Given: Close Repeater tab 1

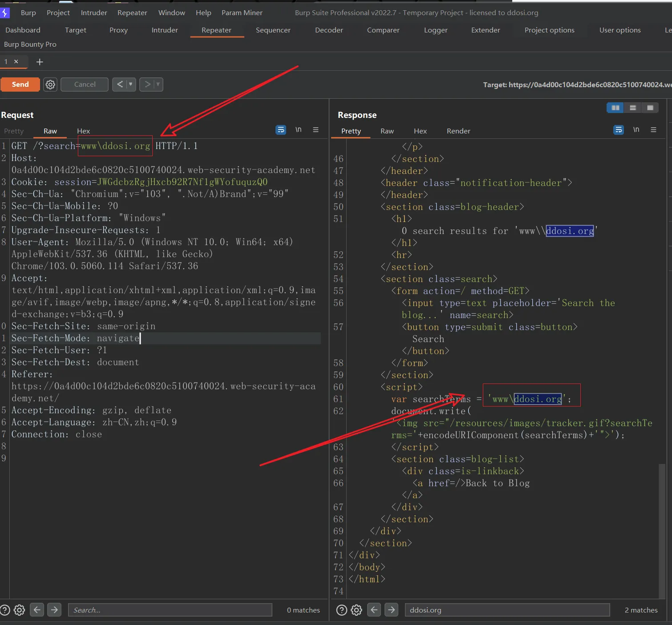Looking at the screenshot, I should [16, 61].
